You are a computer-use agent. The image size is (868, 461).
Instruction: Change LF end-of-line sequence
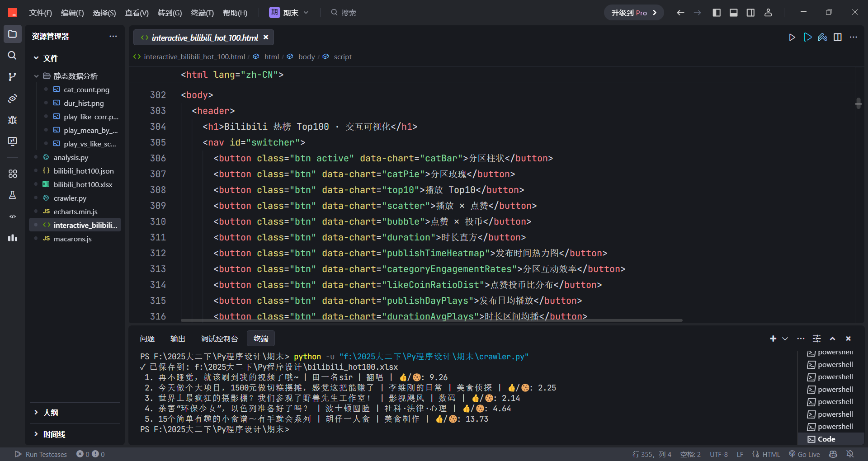pos(740,454)
